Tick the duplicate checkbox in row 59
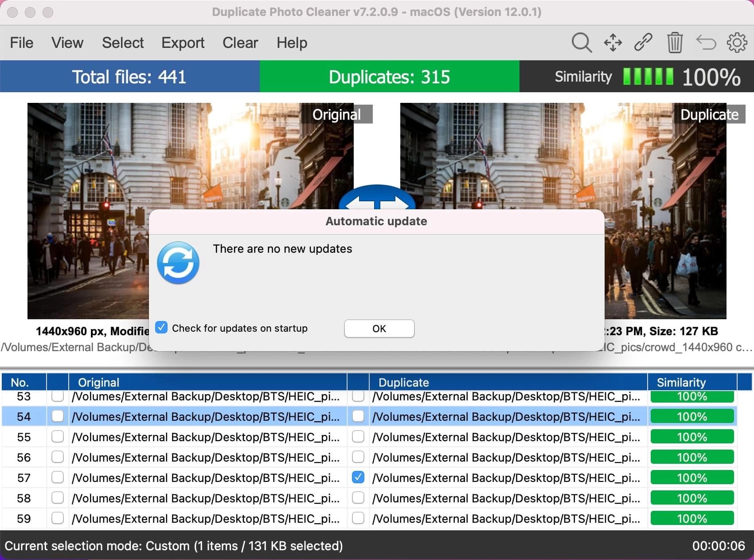754x560 pixels. [x=358, y=518]
